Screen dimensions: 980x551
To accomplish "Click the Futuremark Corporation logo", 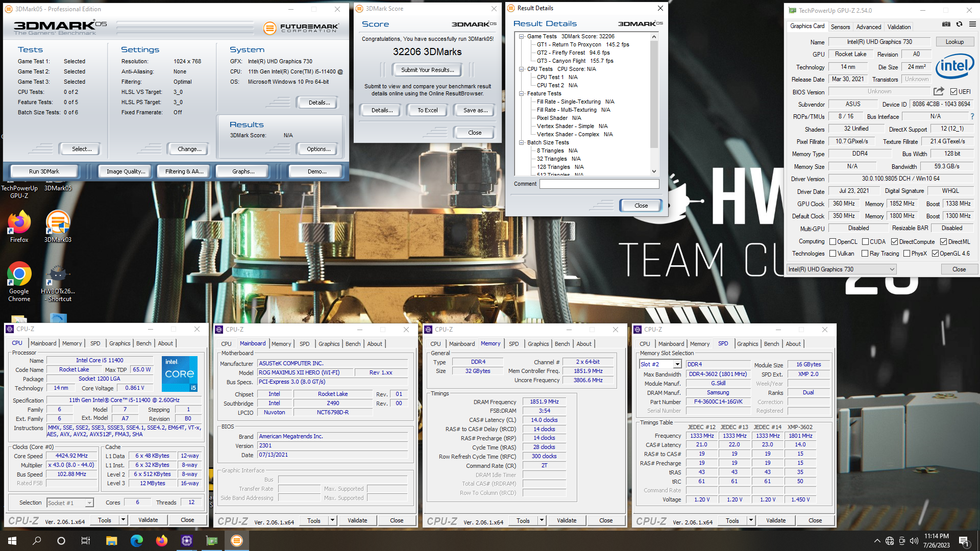I will coord(301,28).
